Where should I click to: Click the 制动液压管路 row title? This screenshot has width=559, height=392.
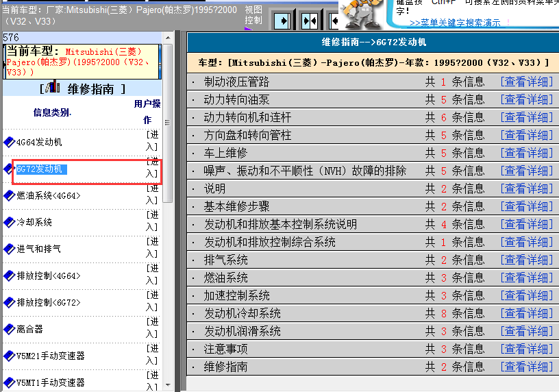coord(236,82)
